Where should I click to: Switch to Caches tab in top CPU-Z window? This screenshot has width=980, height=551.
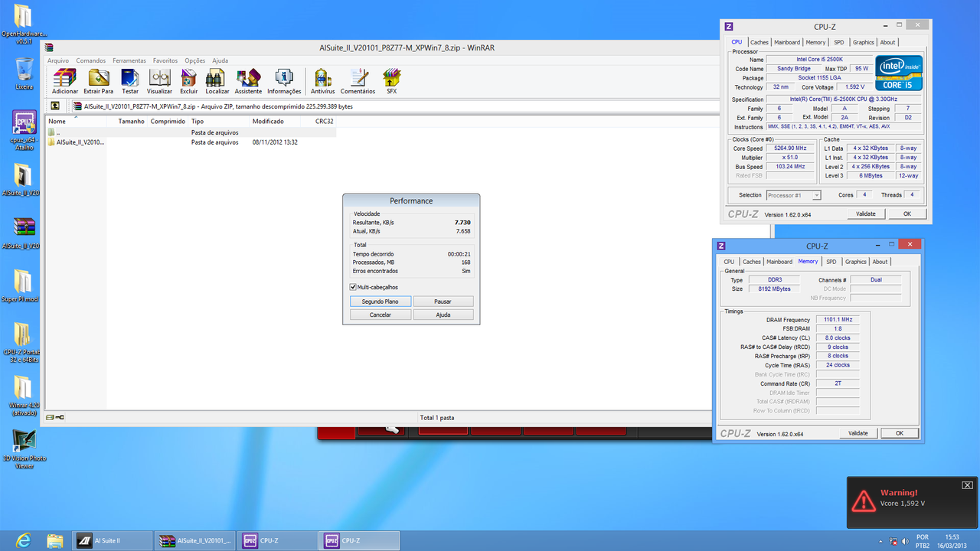pos(759,42)
